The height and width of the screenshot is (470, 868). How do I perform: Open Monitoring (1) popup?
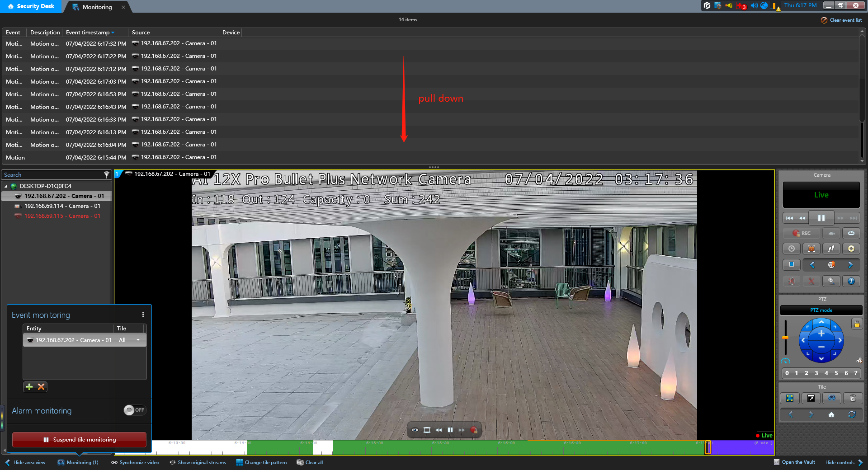pyautogui.click(x=78, y=462)
